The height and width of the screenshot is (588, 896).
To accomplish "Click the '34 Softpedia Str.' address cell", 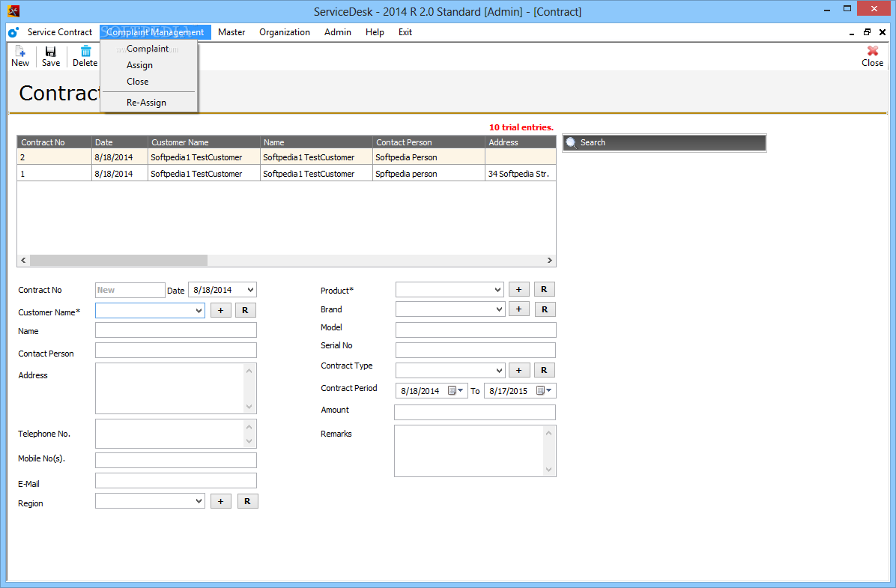I will coord(520,174).
